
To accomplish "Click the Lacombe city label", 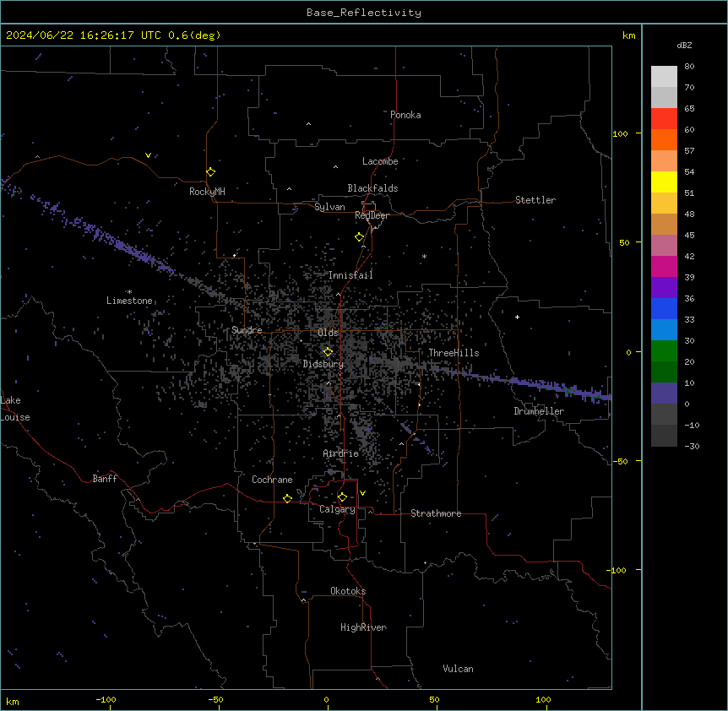I will click(x=380, y=161).
